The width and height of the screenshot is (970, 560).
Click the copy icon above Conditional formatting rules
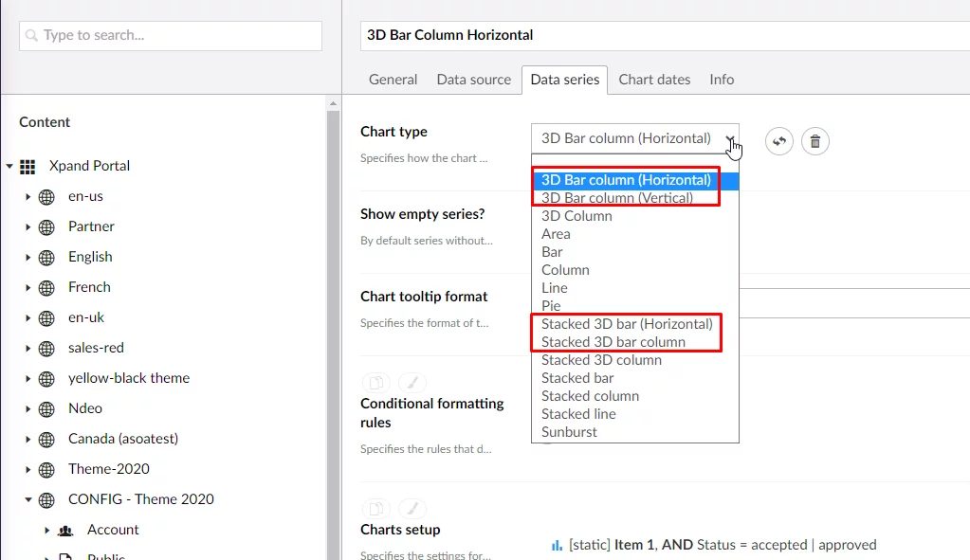pyautogui.click(x=376, y=382)
